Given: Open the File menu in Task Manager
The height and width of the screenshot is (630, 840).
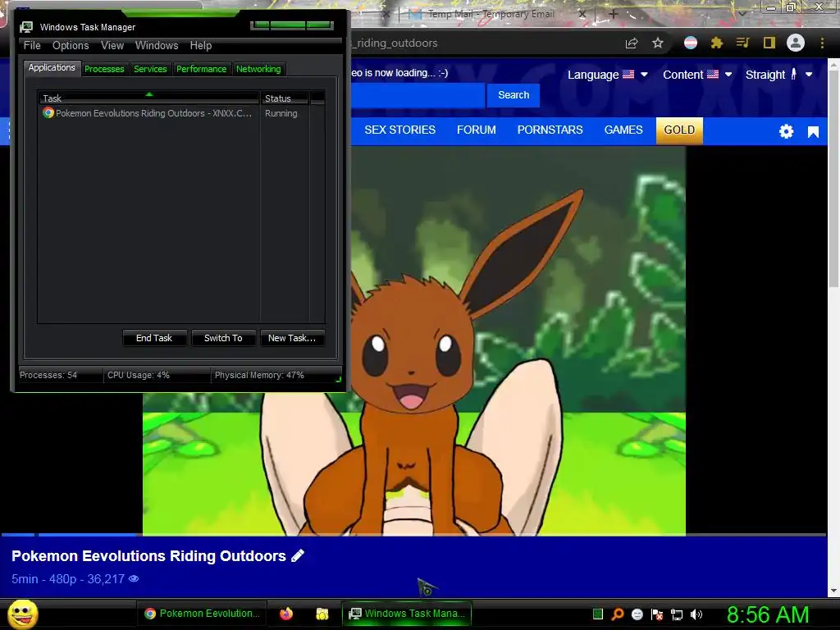Looking at the screenshot, I should click(x=32, y=46).
